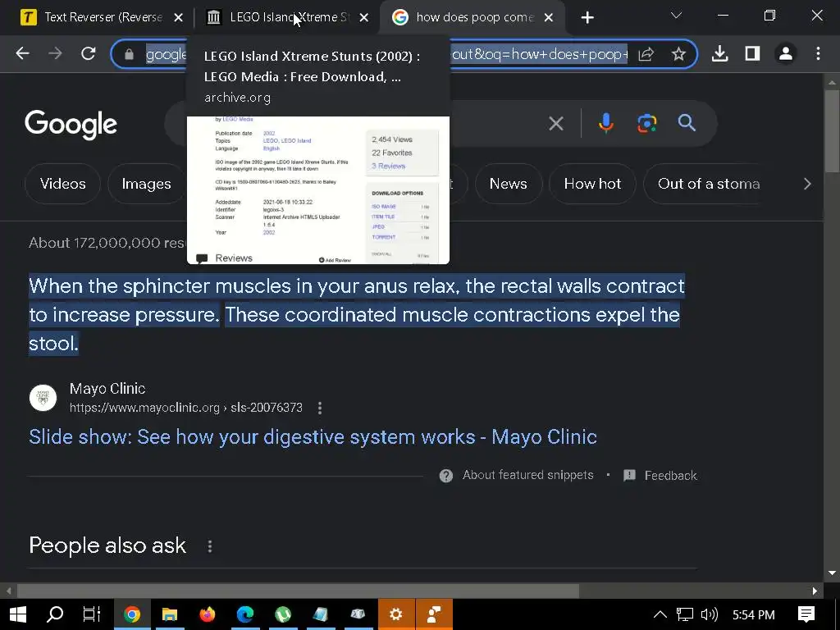840x630 pixels.
Task: Open the notification action center
Action: pyautogui.click(x=806, y=614)
